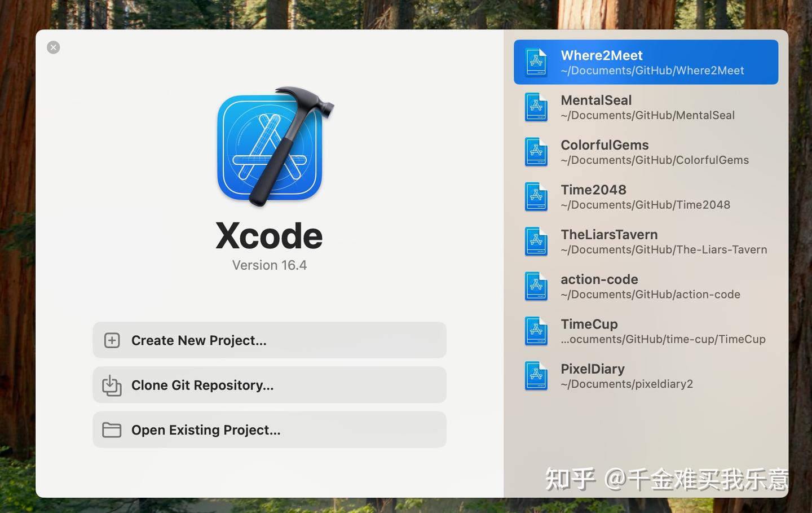The height and width of the screenshot is (513, 812).
Task: Click the Where2Meet project file icon
Action: [536, 62]
